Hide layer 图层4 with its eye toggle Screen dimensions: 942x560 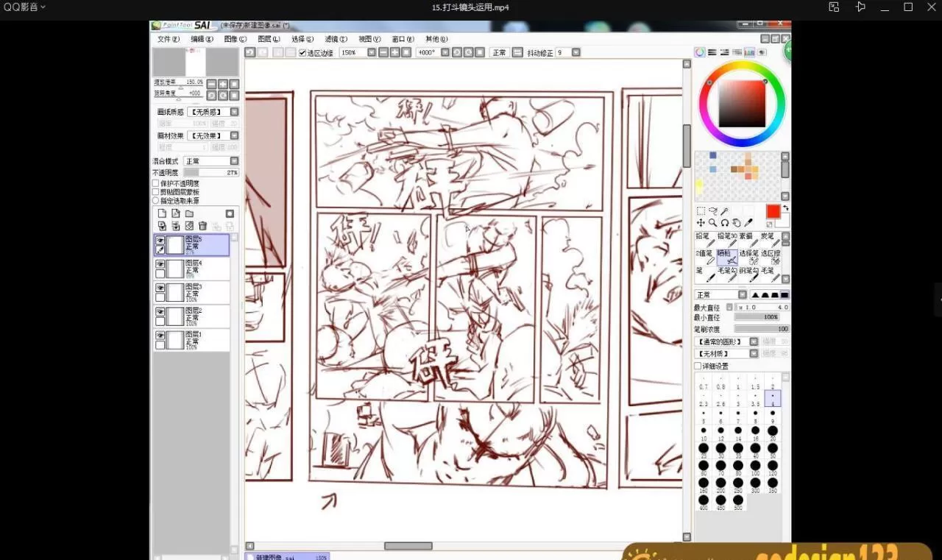click(160, 263)
